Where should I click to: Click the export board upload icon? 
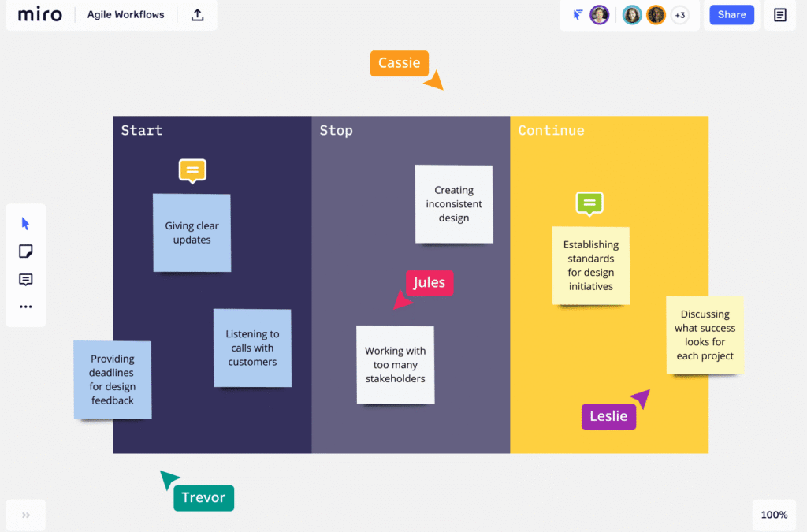click(197, 15)
